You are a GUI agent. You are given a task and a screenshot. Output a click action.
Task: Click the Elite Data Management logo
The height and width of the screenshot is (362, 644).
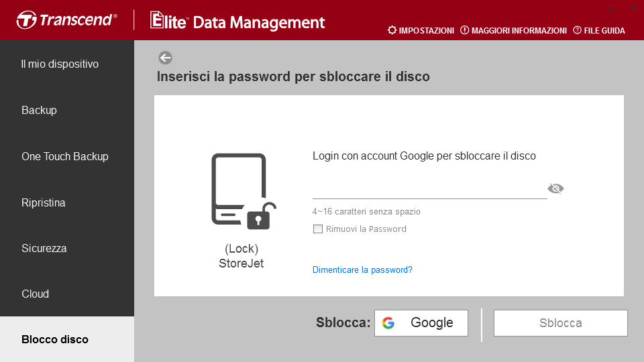click(237, 21)
